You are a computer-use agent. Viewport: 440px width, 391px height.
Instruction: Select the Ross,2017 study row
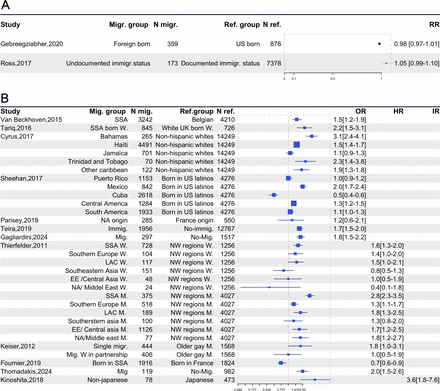(220, 63)
